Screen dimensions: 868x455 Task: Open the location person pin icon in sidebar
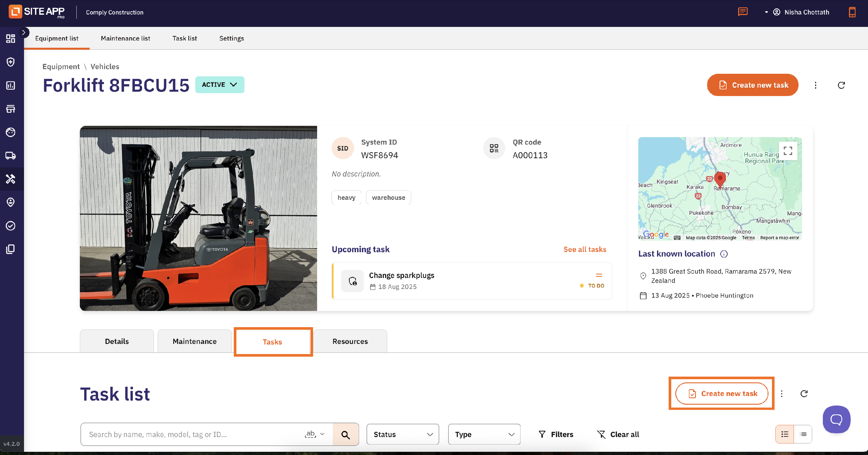(x=10, y=202)
